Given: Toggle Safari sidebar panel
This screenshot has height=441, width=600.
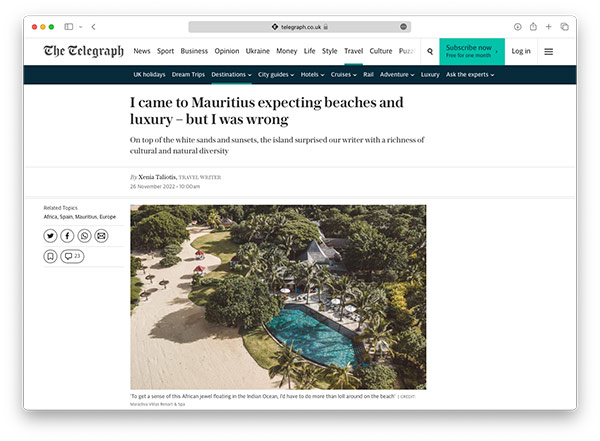Looking at the screenshot, I should click(70, 27).
